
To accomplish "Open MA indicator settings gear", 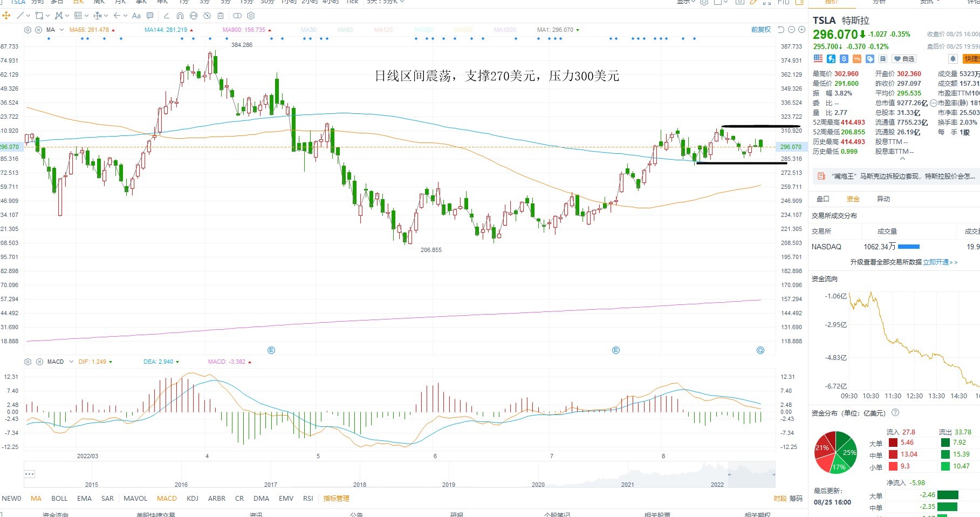I will [x=28, y=30].
